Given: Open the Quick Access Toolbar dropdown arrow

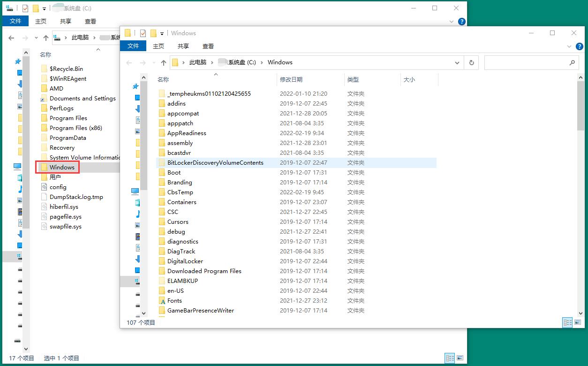Looking at the screenshot, I should click(x=161, y=33).
